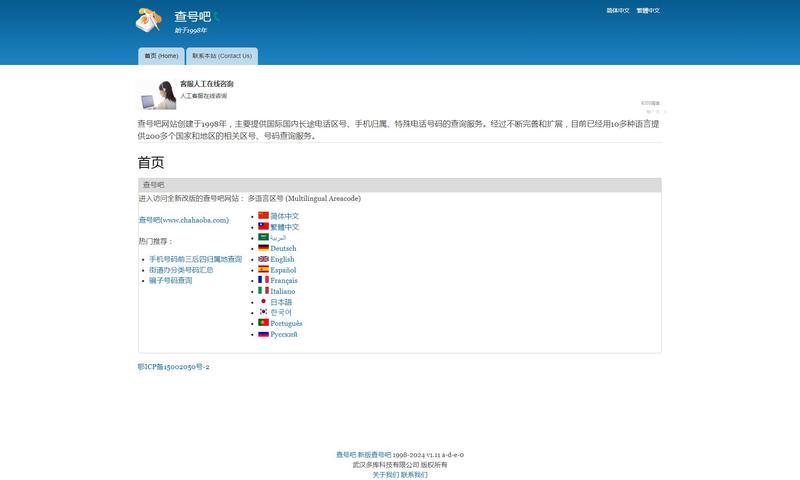Open the 首页 (Home) tab

pyautogui.click(x=161, y=56)
